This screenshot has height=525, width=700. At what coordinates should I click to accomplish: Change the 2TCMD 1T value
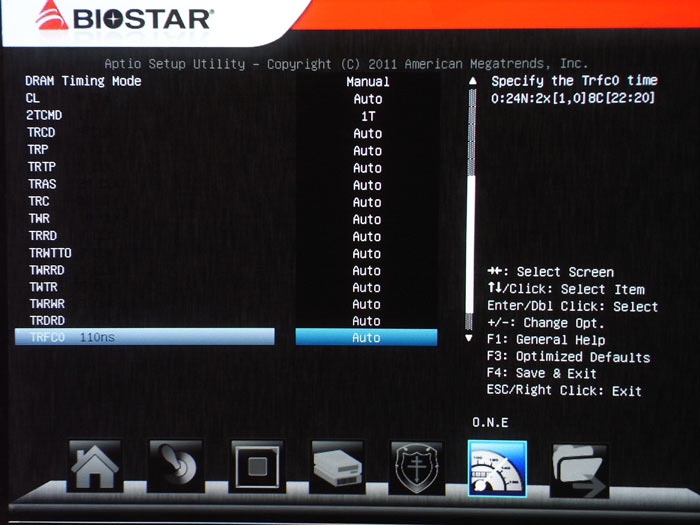point(368,116)
